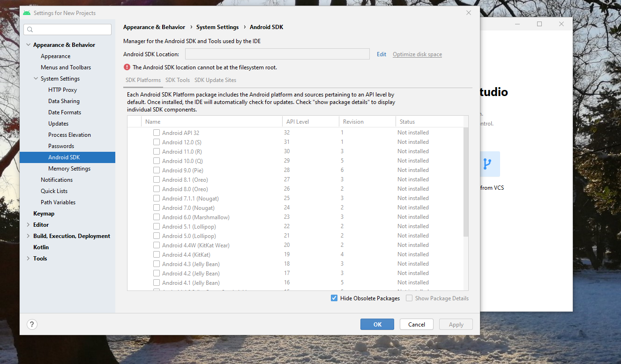
Task: Collapse the Appearance & Behavior tree node
Action: click(28, 45)
